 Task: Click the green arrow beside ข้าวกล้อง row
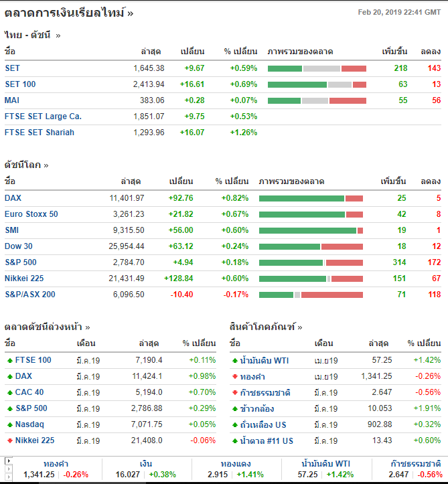235,408
